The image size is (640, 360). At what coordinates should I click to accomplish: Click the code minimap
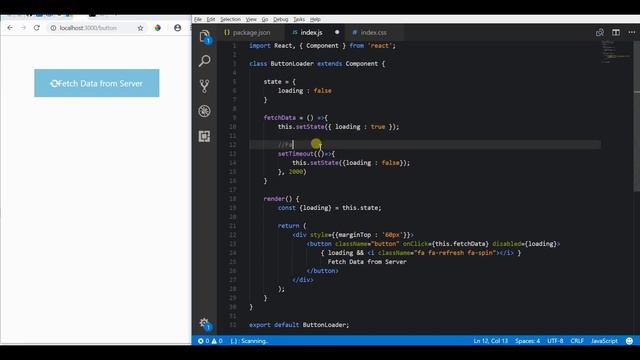point(616,51)
